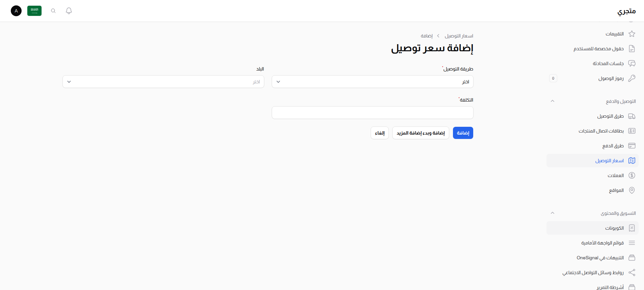The image size is (644, 290).
Task: Go to جلسات المحادثة
Action: coord(592,63)
